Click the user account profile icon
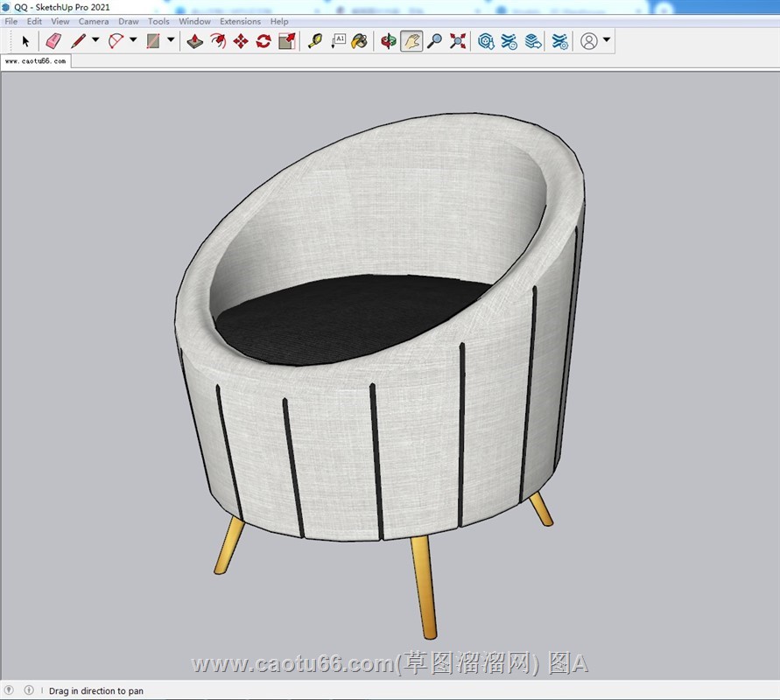Viewport: 780px width, 700px height. tap(589, 41)
